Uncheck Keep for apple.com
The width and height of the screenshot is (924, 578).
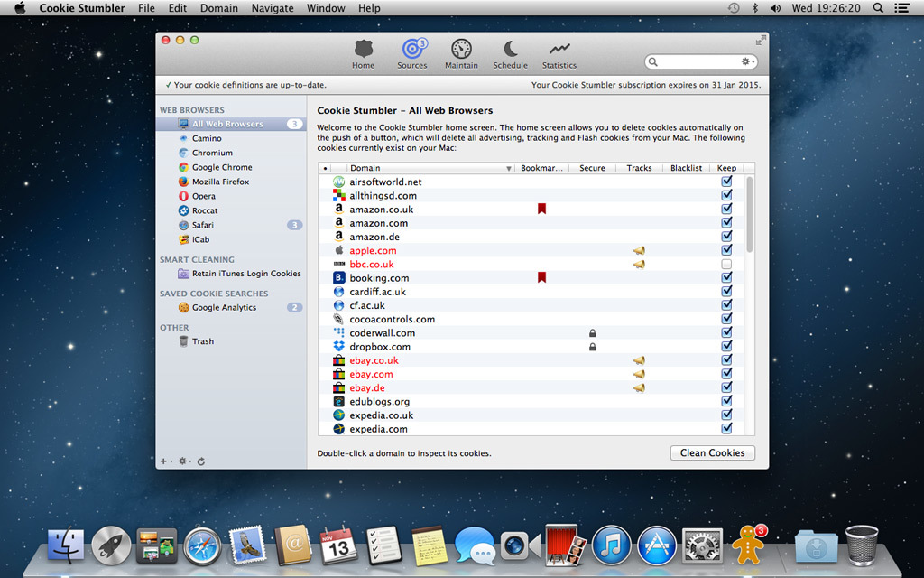[x=726, y=250]
